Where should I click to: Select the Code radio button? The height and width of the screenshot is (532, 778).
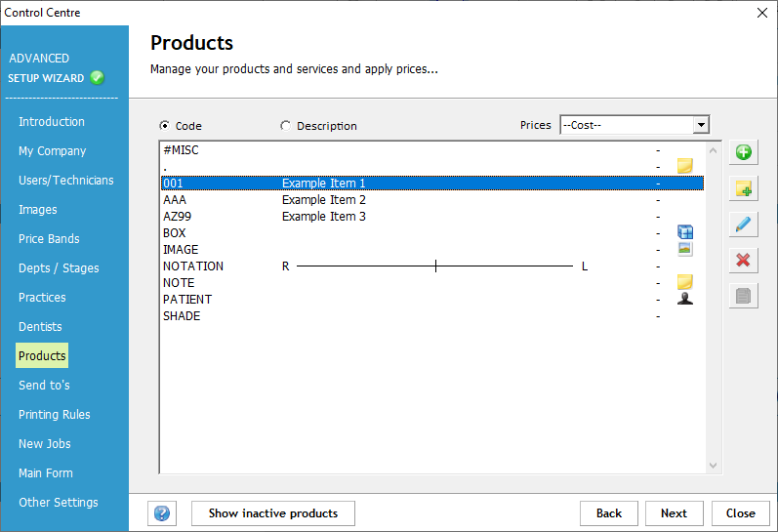point(164,126)
